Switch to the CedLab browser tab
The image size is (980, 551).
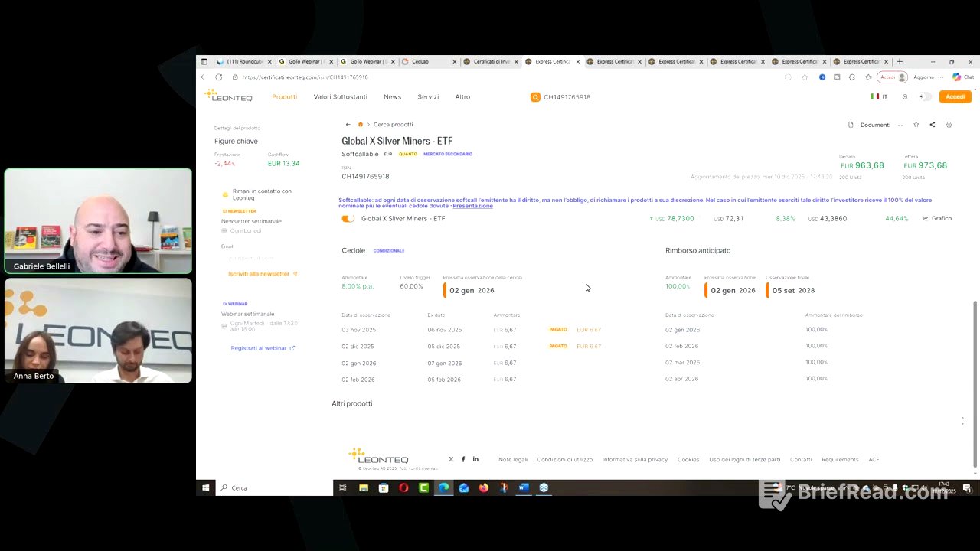[x=421, y=62]
